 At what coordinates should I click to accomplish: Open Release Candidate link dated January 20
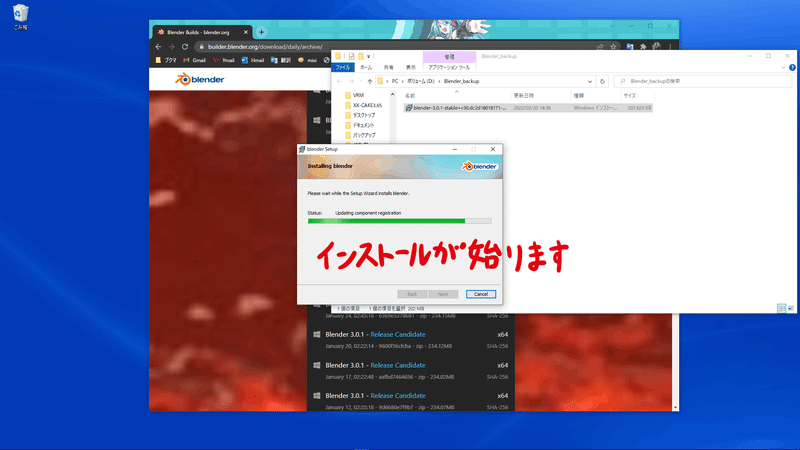(x=398, y=334)
